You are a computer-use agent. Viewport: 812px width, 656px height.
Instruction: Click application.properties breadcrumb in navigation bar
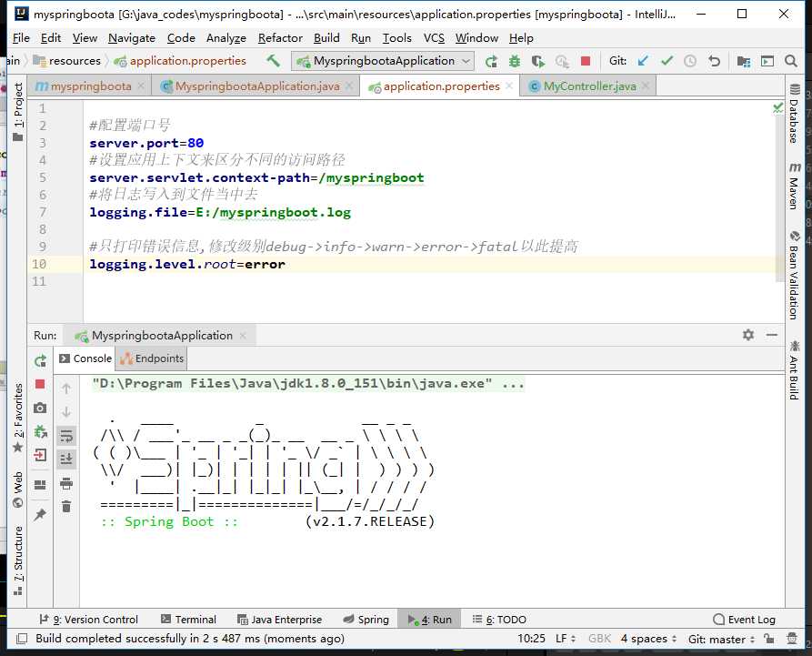click(x=180, y=61)
